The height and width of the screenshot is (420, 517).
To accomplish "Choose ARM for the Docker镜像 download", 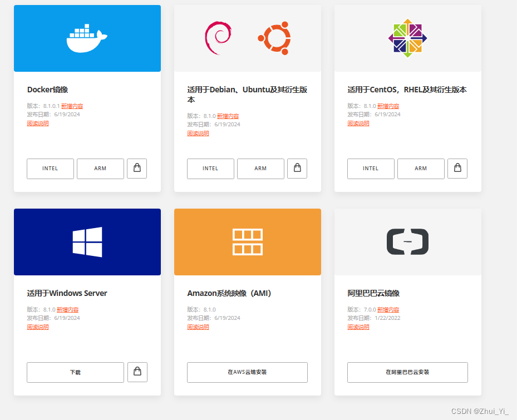I will [x=101, y=169].
